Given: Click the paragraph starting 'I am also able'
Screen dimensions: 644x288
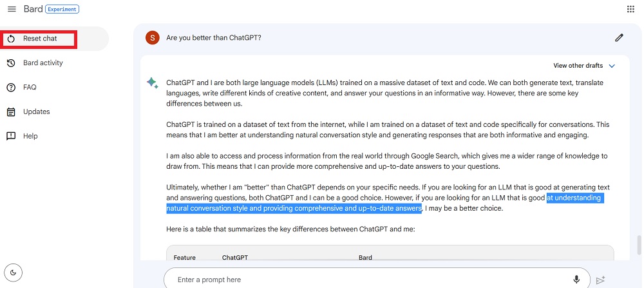Looking at the screenshot, I should 387,162.
